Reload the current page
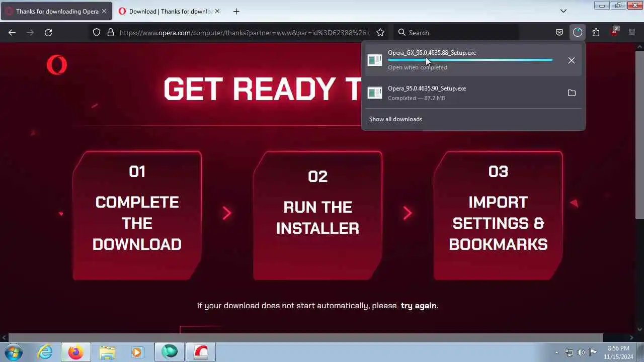644x362 pixels. 48,32
